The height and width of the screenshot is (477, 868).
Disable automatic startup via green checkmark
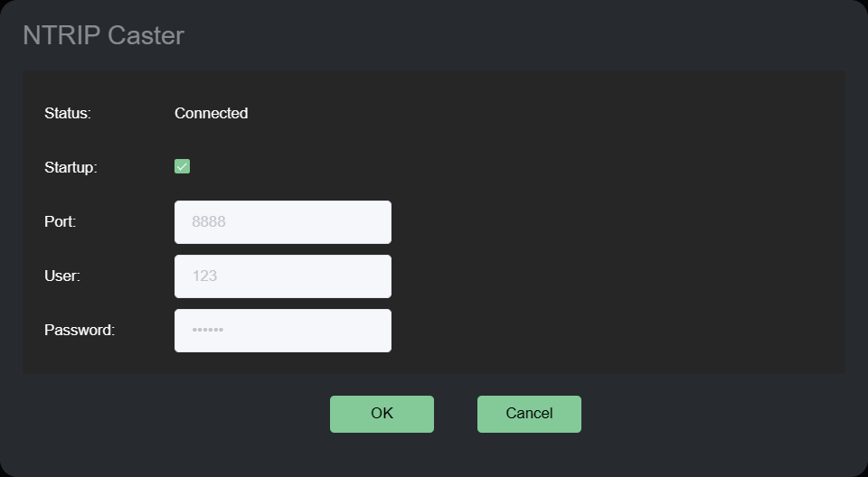[182, 166]
